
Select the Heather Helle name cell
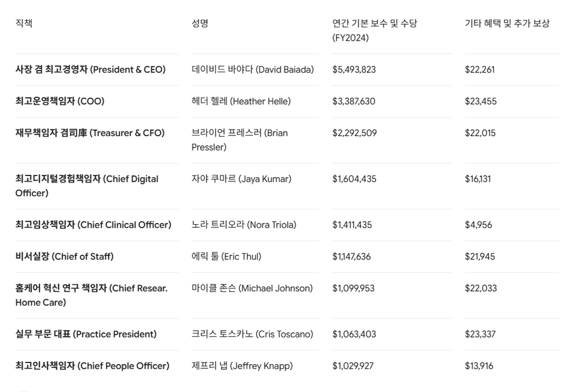pyautogui.click(x=241, y=101)
